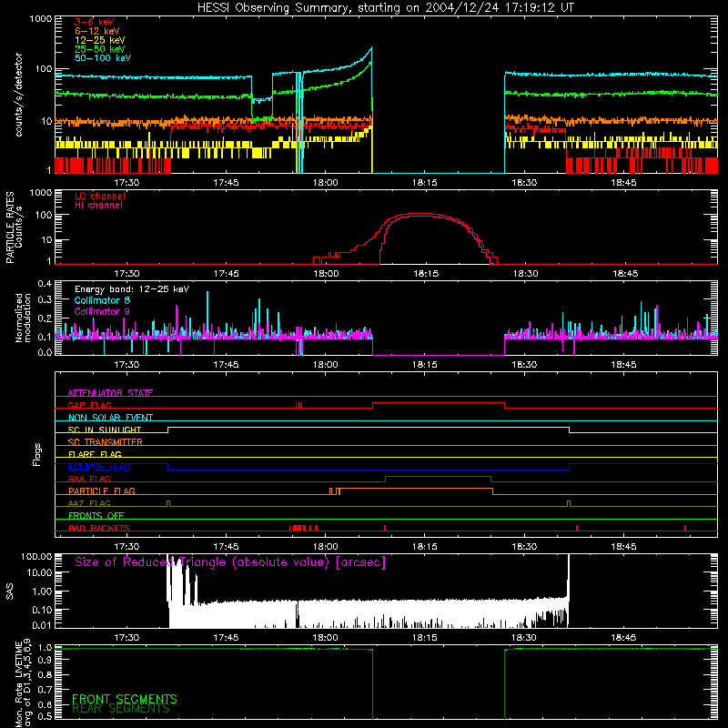Image resolution: width=728 pixels, height=728 pixels.
Task: Click the 18:45 tick under the modulation plot
Action: (x=623, y=365)
